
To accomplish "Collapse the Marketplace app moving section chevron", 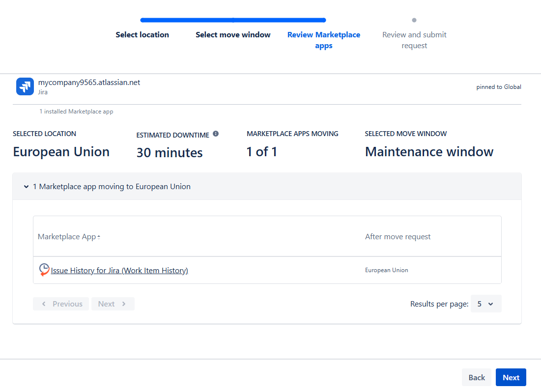I will (26, 187).
